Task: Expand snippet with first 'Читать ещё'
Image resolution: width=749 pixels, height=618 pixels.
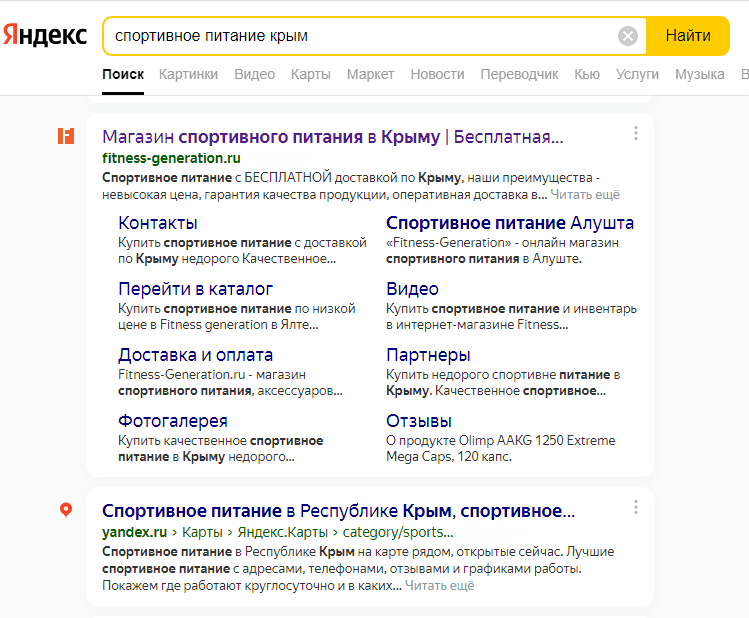Action: (585, 194)
